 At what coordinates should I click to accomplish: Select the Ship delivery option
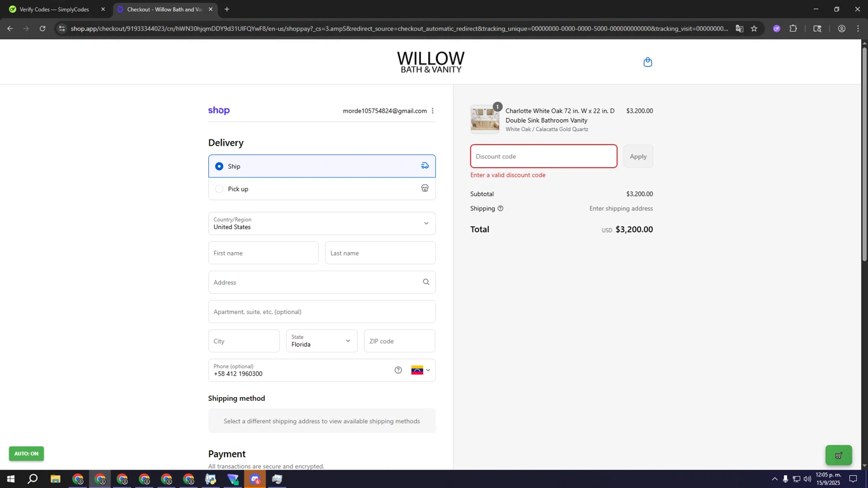tap(322, 166)
